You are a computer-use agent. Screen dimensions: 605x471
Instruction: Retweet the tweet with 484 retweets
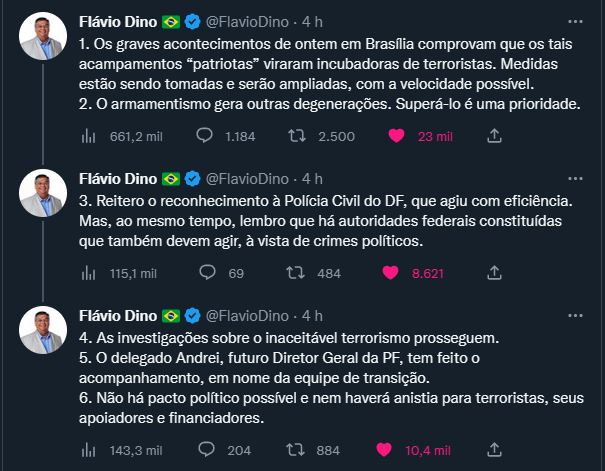pos(298,271)
